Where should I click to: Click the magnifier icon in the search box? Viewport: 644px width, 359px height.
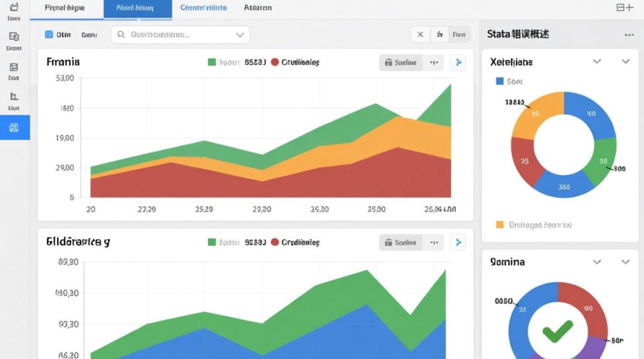tap(121, 34)
